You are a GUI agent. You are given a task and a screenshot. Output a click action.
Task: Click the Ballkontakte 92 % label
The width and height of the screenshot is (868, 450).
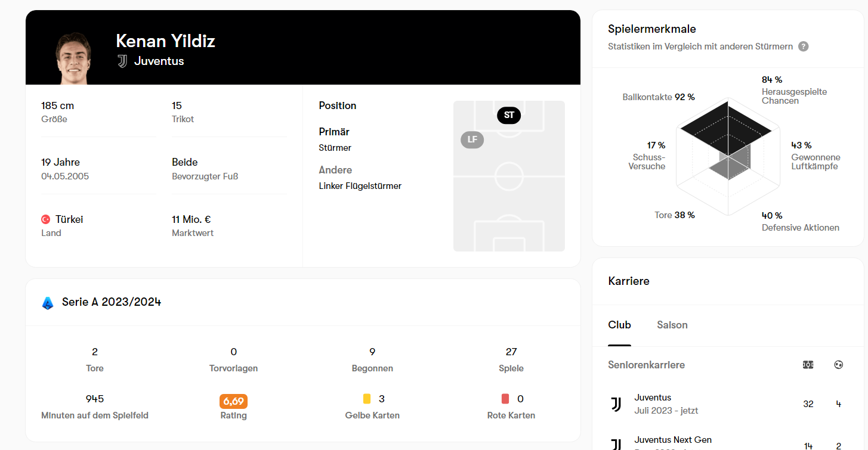tap(659, 97)
